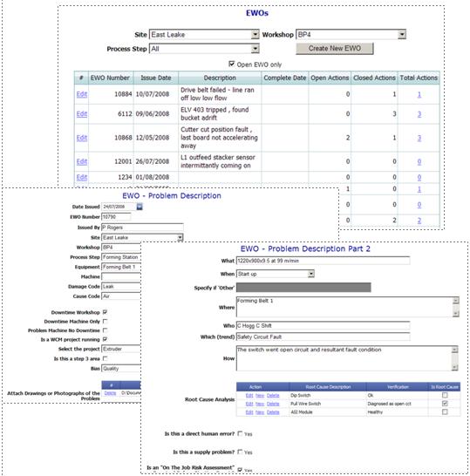Click Edit link for EWO 10884

[x=82, y=94]
